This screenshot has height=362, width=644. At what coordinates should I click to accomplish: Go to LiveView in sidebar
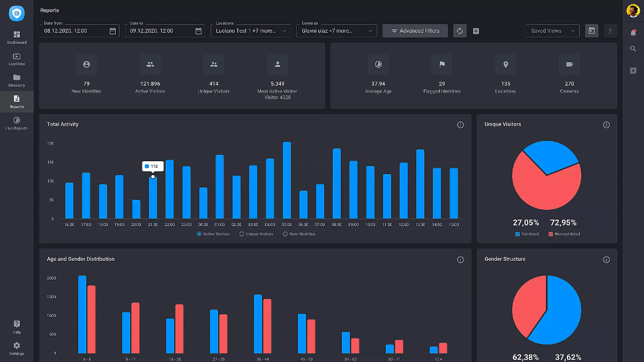click(x=17, y=59)
